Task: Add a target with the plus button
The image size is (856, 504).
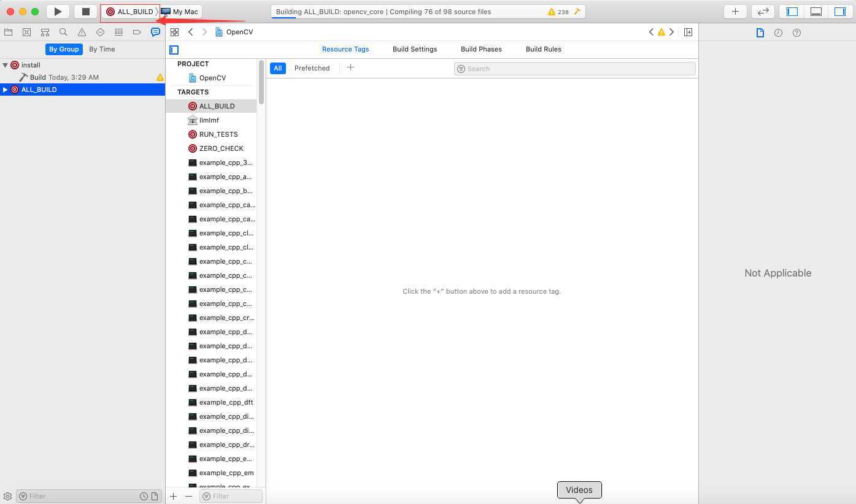Action: [174, 496]
